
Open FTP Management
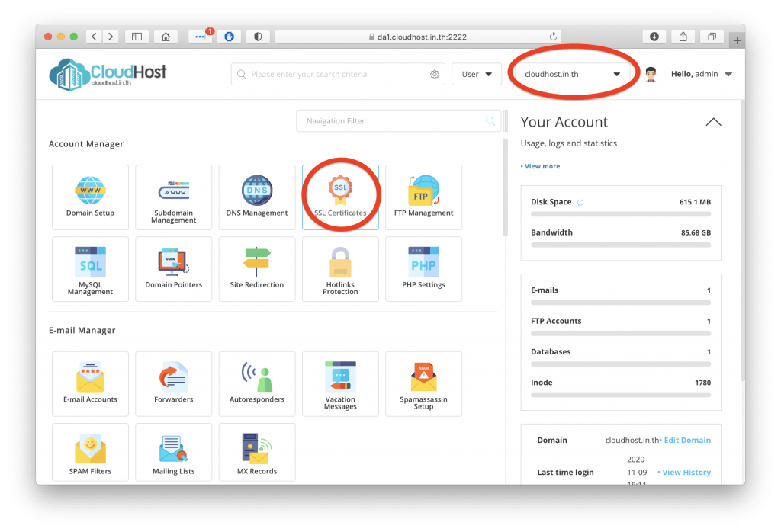coord(423,197)
